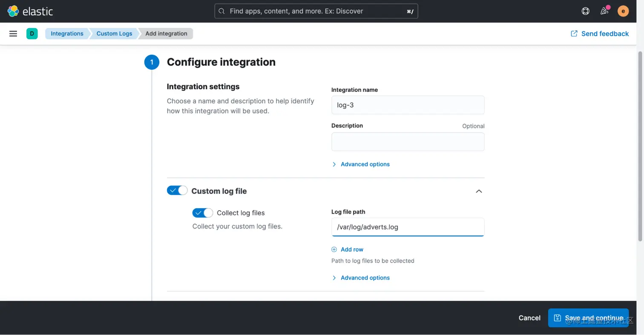The width and height of the screenshot is (644, 335).
Task: Go to the Custom Logs breadcrumb
Action: (114, 34)
